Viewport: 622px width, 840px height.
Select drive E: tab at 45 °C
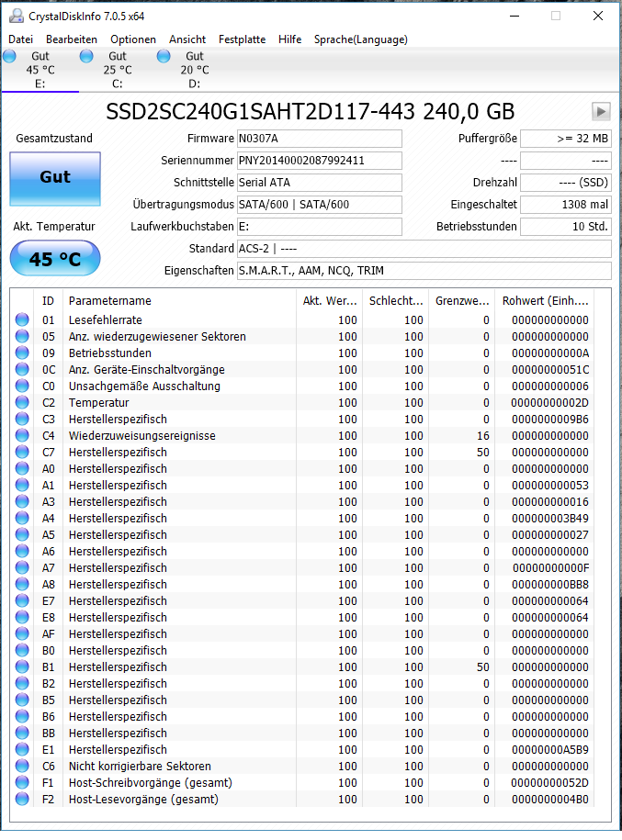[x=40, y=70]
